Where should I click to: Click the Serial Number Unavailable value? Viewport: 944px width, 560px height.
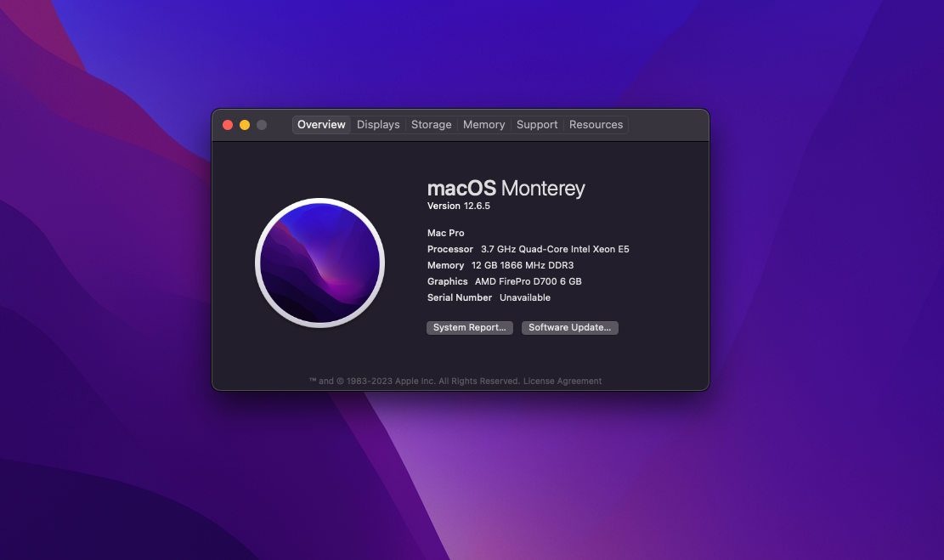point(525,298)
